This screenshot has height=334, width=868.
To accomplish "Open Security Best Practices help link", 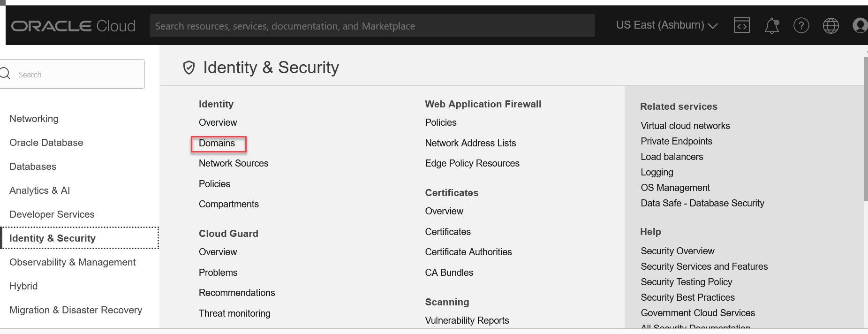I will coord(687,297).
